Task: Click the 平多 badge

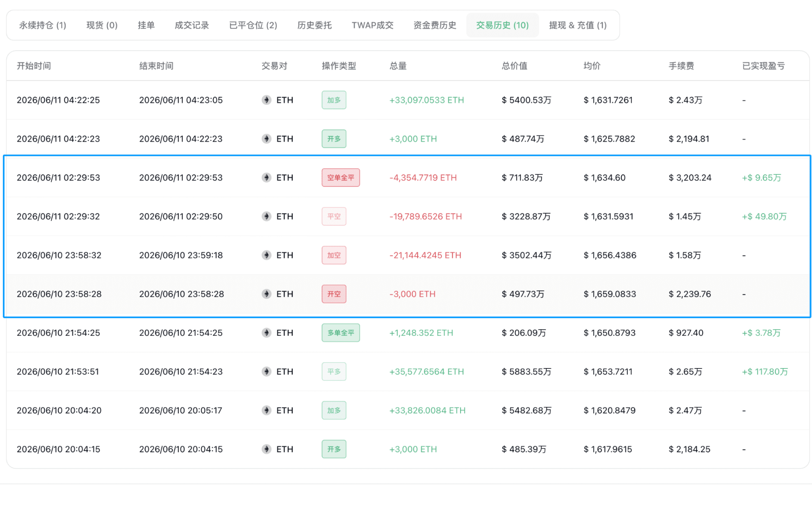Action: click(x=334, y=371)
